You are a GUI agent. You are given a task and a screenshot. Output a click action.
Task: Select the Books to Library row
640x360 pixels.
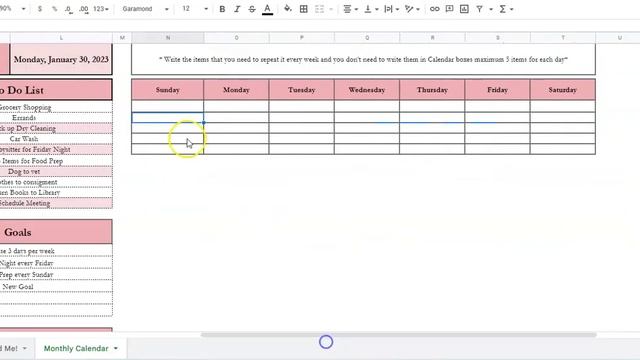point(56,192)
